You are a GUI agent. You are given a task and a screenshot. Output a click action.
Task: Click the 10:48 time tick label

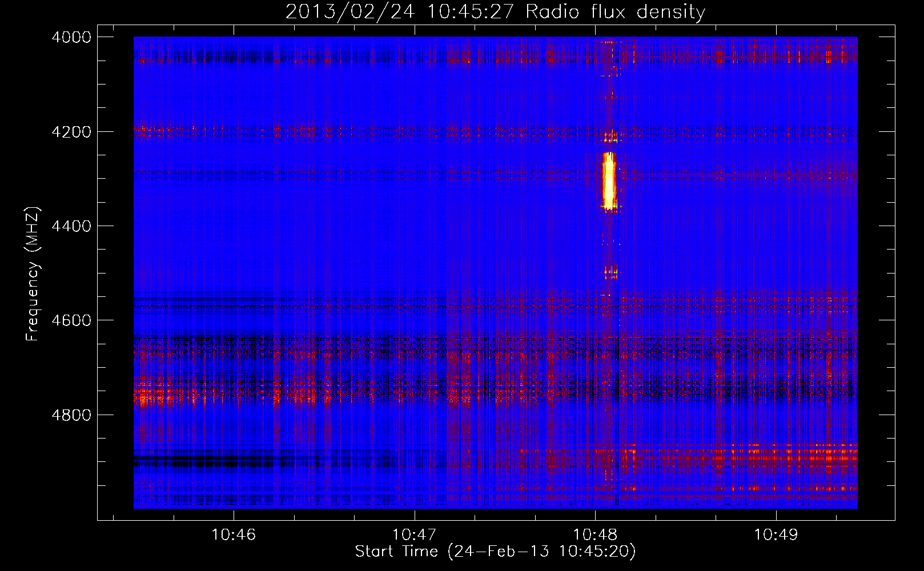(x=596, y=535)
